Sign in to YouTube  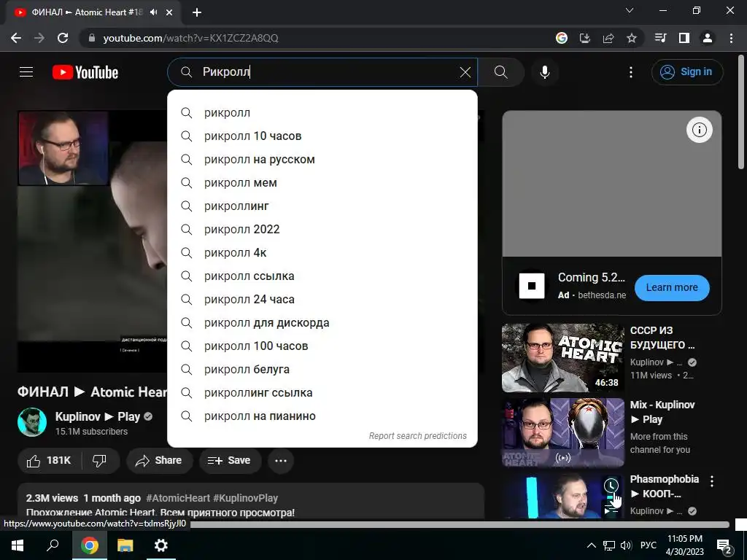pos(687,72)
